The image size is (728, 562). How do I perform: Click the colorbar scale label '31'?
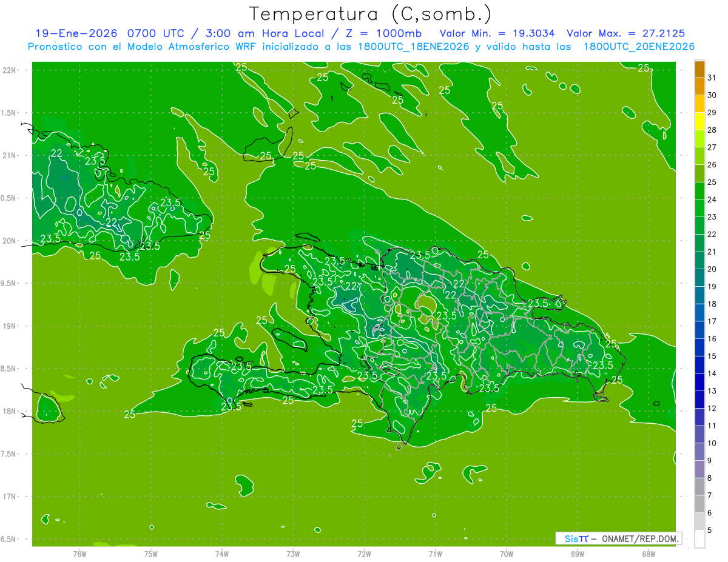[x=712, y=78]
